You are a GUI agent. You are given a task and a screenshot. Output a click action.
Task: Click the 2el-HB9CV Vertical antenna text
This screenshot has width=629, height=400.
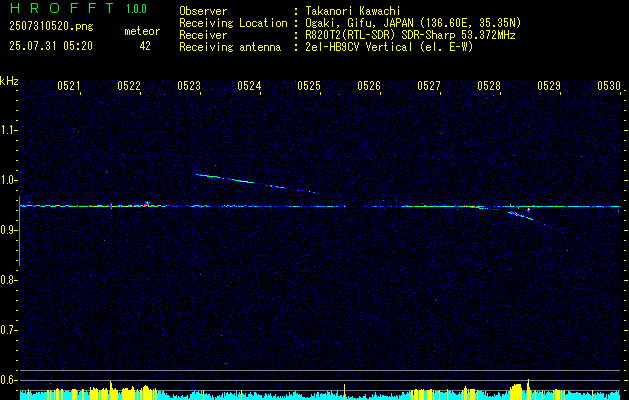tap(389, 47)
